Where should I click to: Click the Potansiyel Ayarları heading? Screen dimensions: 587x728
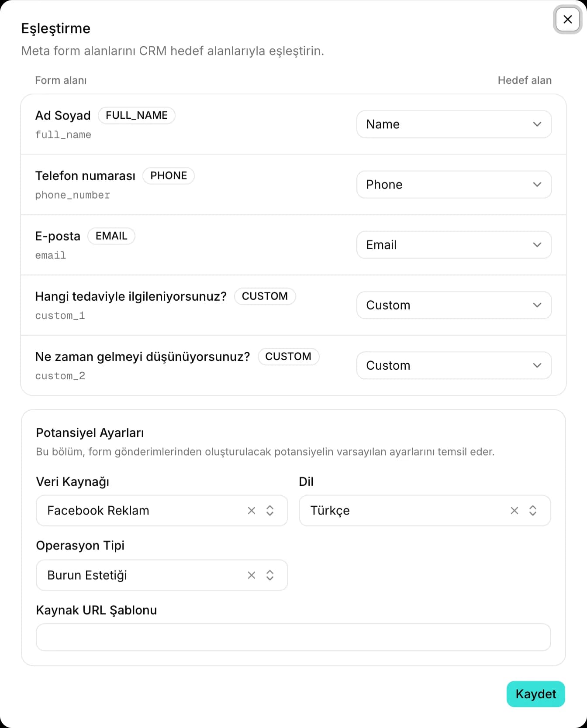(x=90, y=433)
